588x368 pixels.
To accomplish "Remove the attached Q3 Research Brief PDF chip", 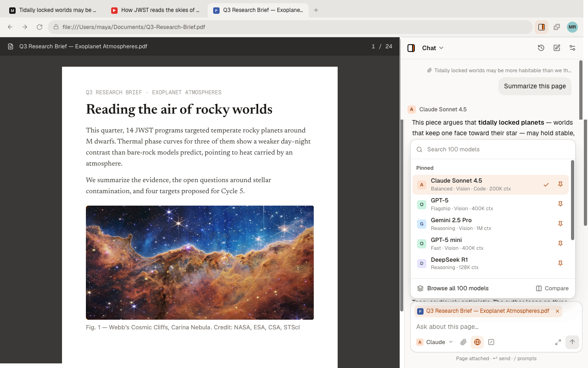I will [x=558, y=311].
